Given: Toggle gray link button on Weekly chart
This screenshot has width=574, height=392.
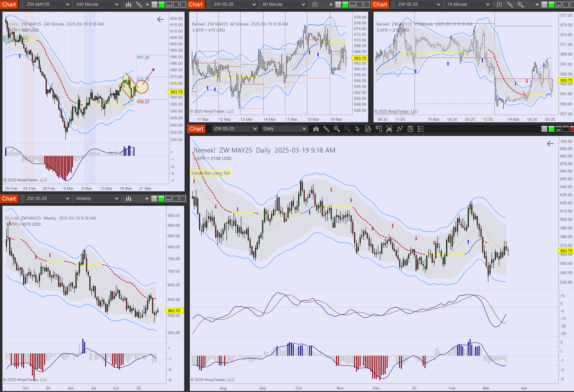Looking at the screenshot, I should [x=154, y=199].
